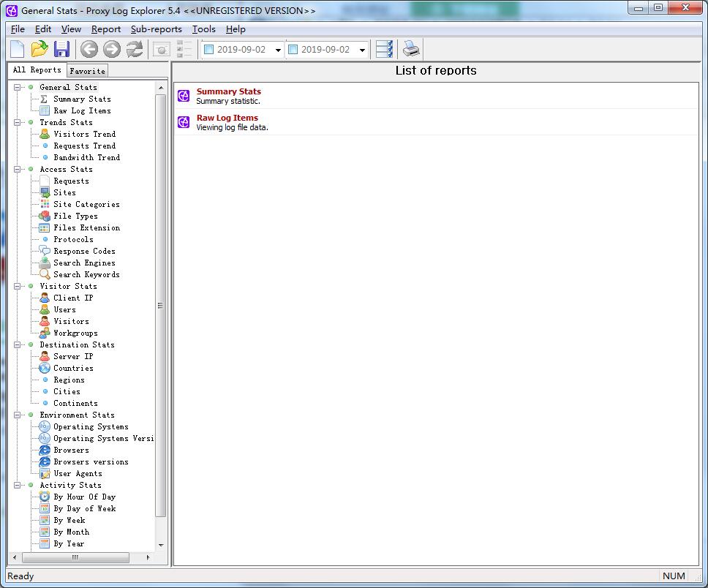Click the Search Keywords magnifier icon
This screenshot has height=588, width=708.
coord(45,274)
